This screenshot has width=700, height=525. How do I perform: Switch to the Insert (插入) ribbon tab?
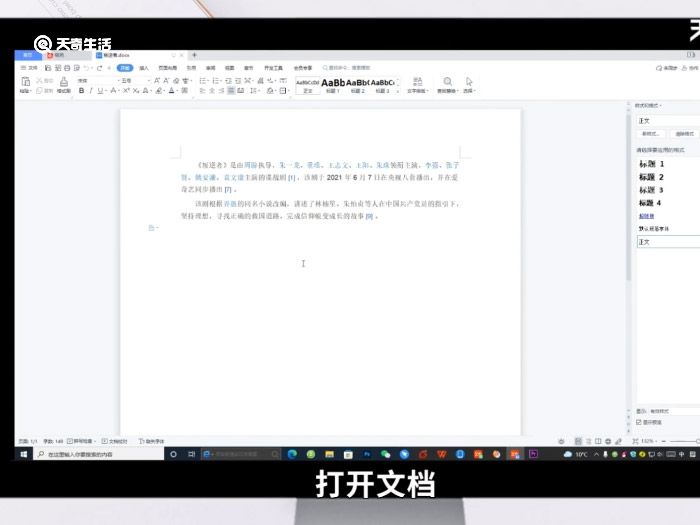(144, 68)
